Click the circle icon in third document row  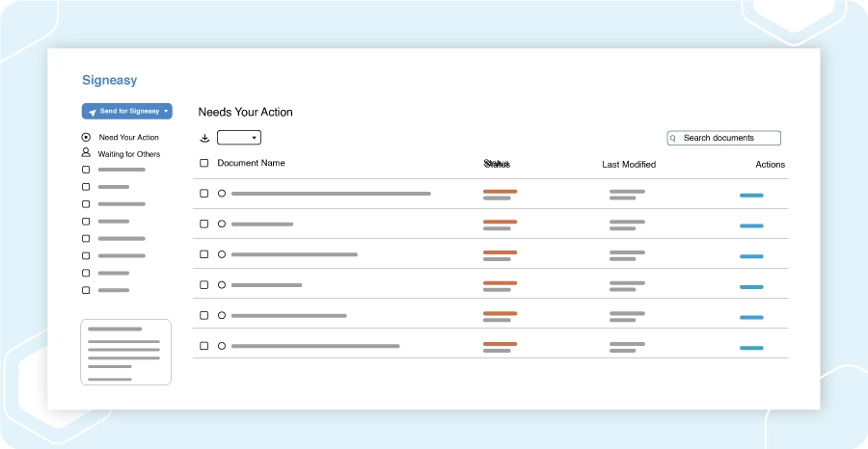[x=222, y=254]
